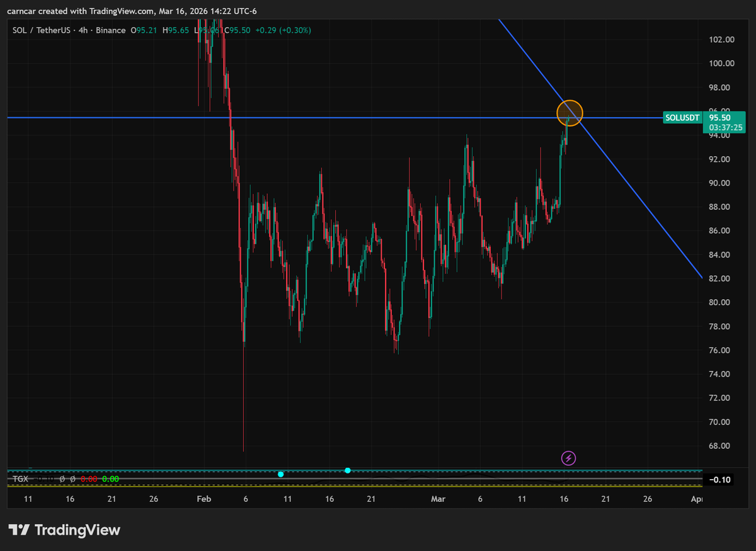Click the 100.00 price axis label

pyautogui.click(x=721, y=64)
